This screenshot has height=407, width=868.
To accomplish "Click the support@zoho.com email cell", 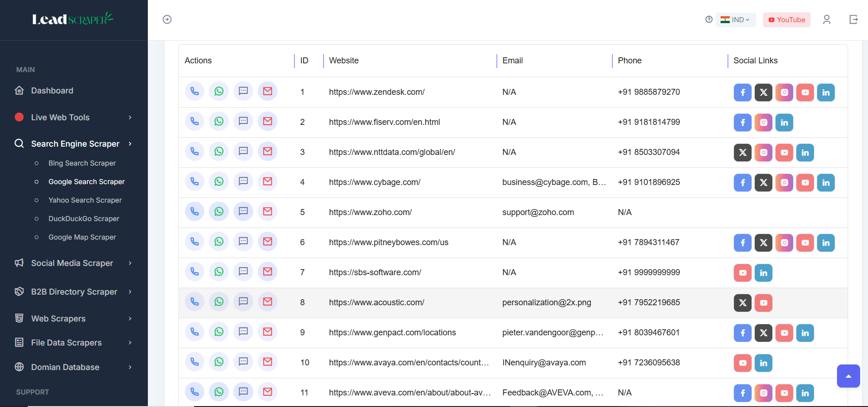I will point(538,212).
